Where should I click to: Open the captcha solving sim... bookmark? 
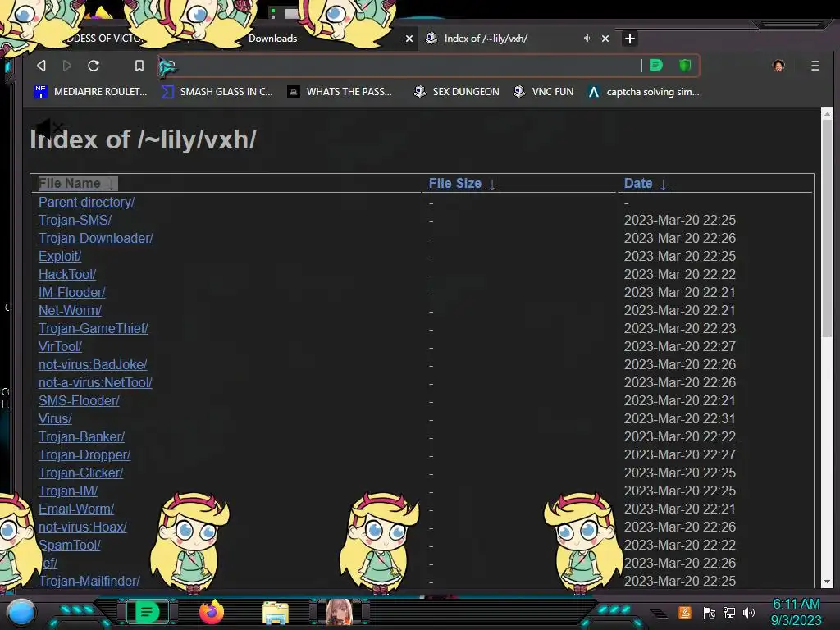[643, 92]
